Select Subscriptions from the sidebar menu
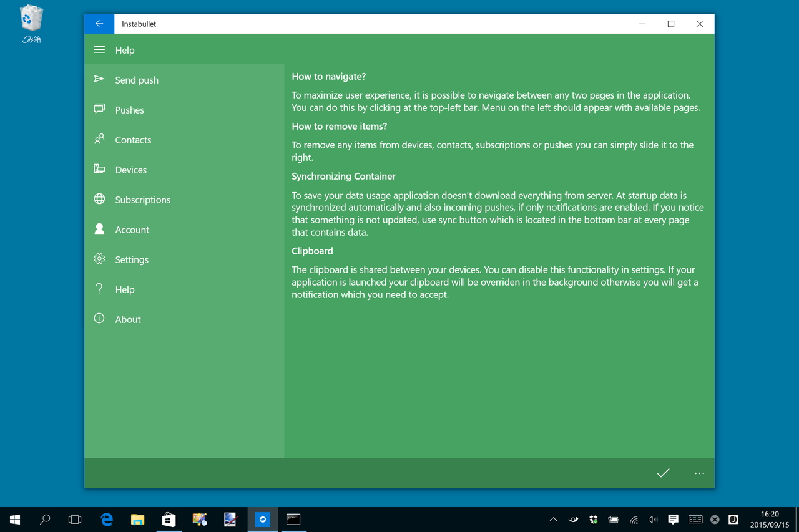Image resolution: width=799 pixels, height=532 pixels. 142,199
